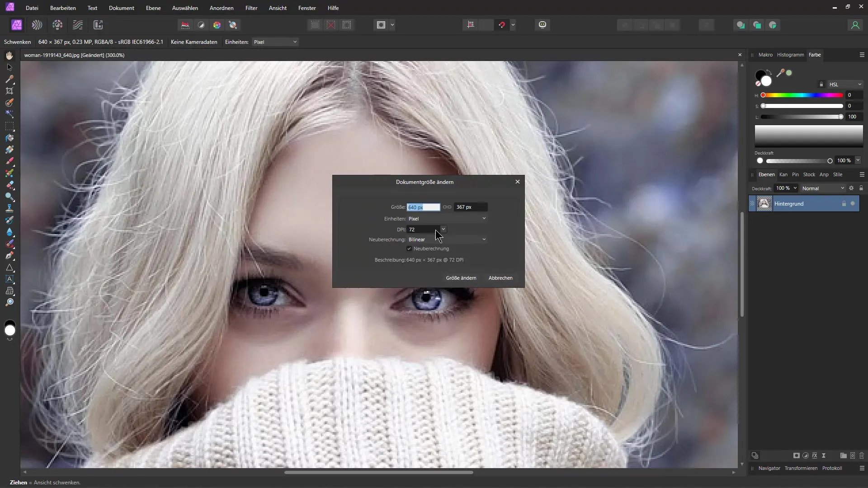Select the Selection Brush tool
The image size is (868, 488).
(x=9, y=103)
